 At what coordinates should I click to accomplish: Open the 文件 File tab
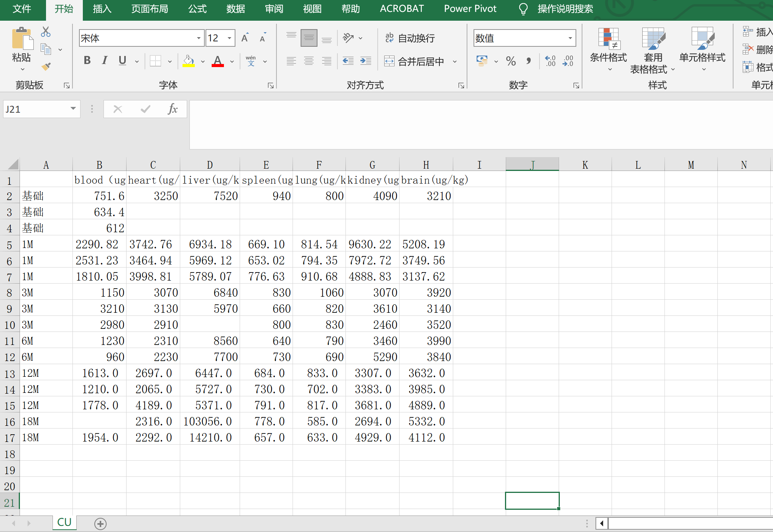point(22,9)
